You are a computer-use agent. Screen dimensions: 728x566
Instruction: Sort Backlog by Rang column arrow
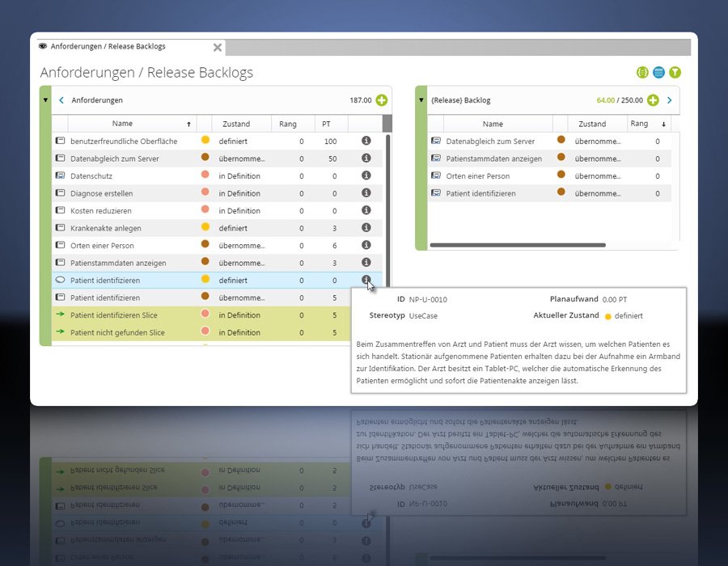(x=663, y=124)
